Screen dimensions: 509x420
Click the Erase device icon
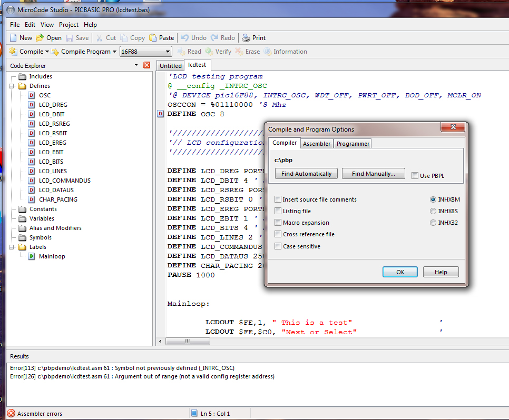pos(239,51)
